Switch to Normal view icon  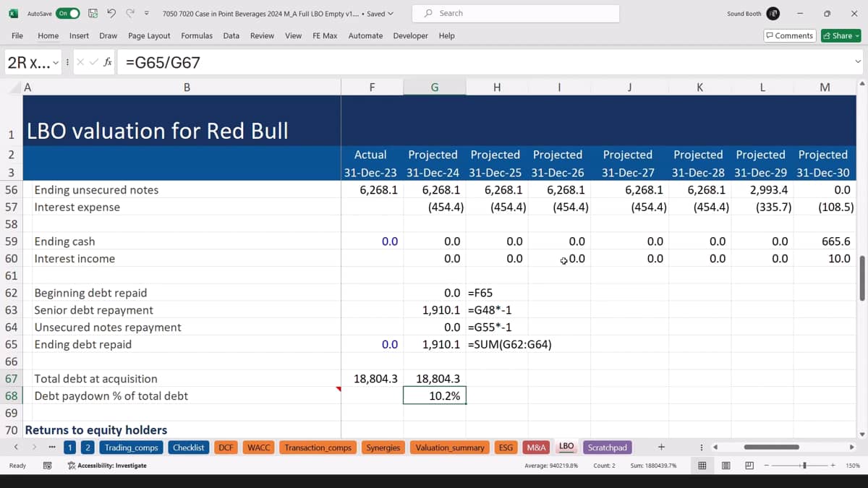pyautogui.click(x=702, y=466)
